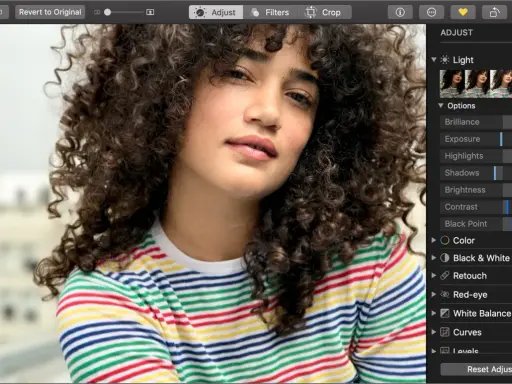Viewport: 512px width, 384px height.
Task: Click the Color section label
Action: click(x=464, y=240)
